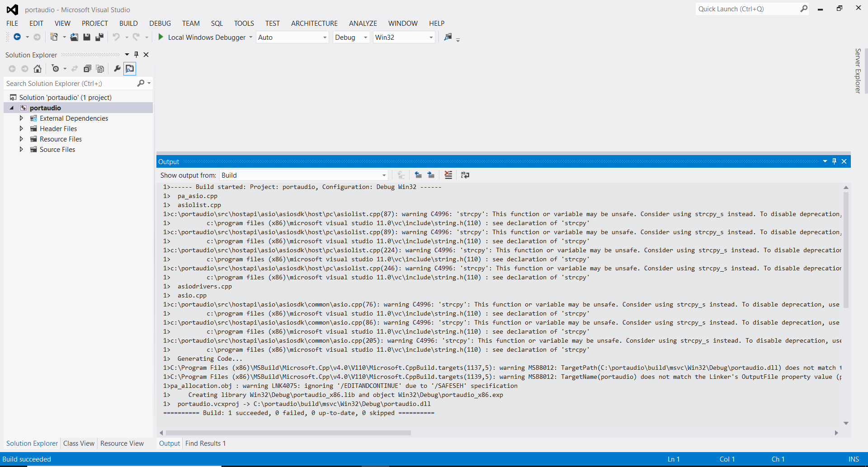Expand Header Files node
The image size is (868, 467).
click(21, 129)
